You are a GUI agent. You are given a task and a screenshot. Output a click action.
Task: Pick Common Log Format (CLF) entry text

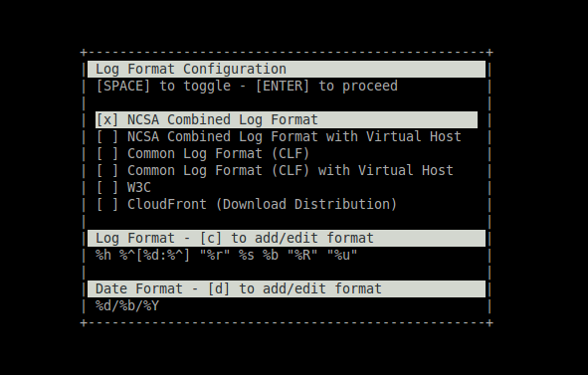(x=218, y=154)
